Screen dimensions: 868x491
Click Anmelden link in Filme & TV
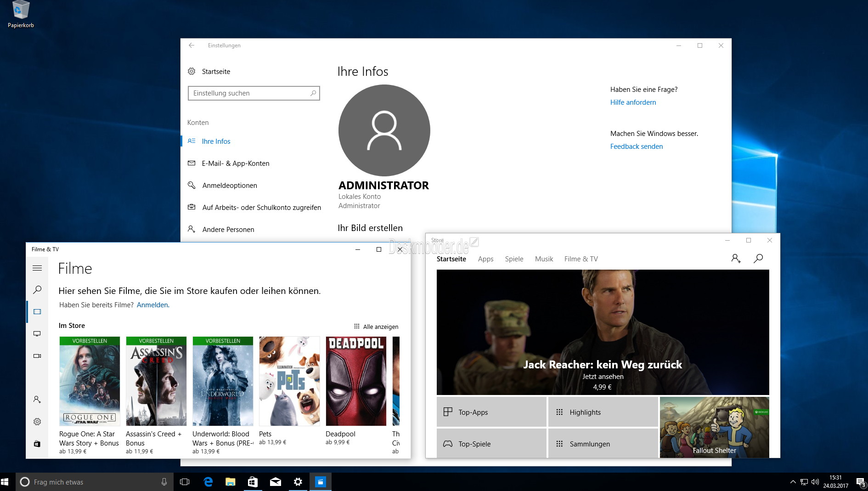152,305
